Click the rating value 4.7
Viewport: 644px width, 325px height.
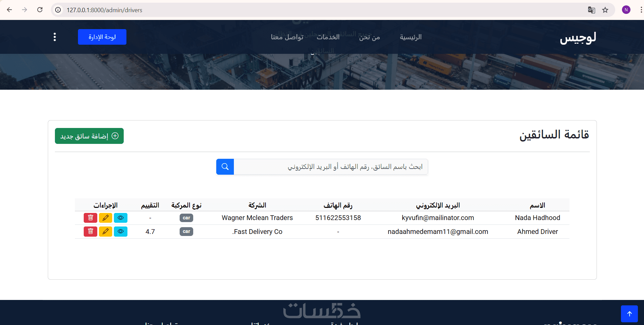150,232
